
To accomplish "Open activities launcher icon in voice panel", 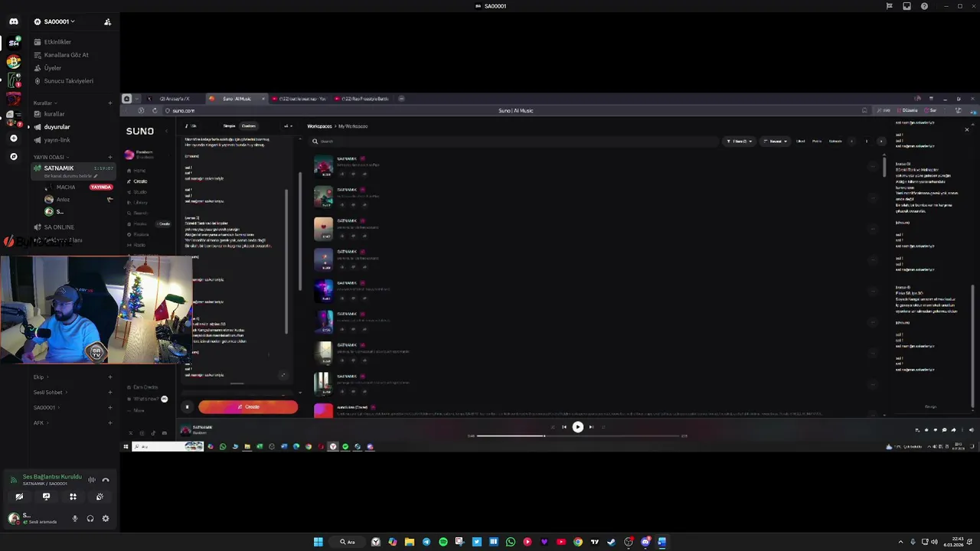I will click(x=73, y=497).
